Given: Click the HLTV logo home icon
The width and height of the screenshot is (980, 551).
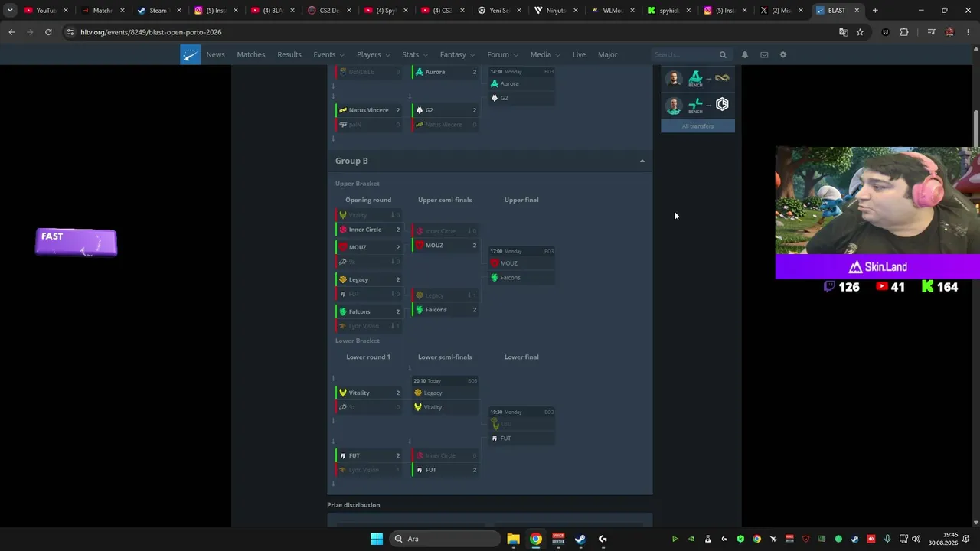Looking at the screenshot, I should click(x=190, y=54).
